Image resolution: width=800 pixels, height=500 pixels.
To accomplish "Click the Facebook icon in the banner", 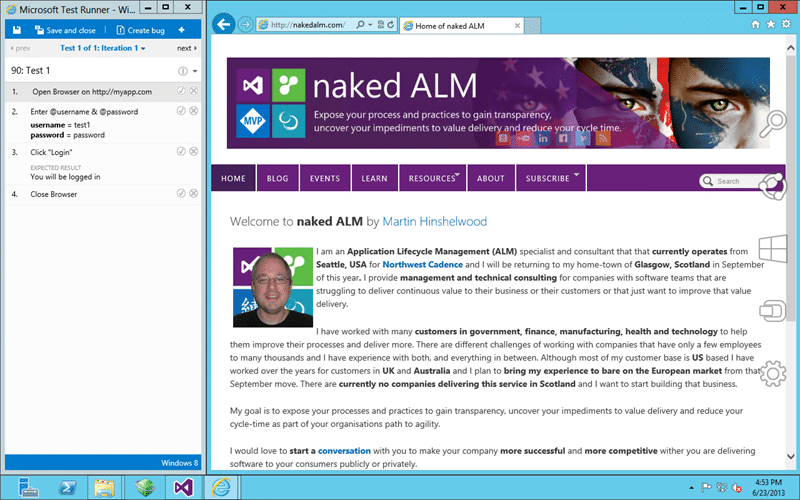I will [563, 138].
